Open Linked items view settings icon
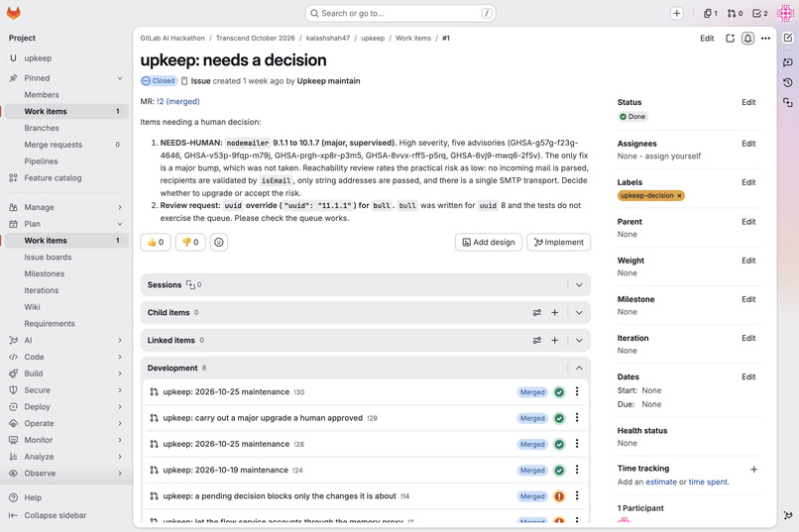 537,340
